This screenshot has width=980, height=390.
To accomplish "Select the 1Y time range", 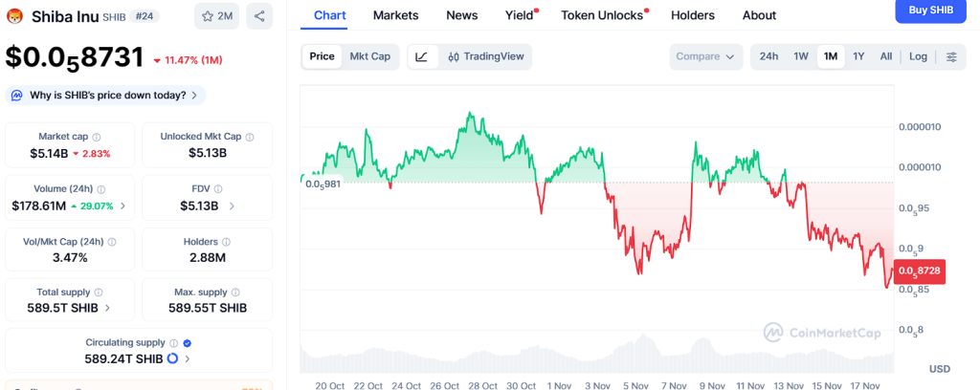I will pos(858,56).
